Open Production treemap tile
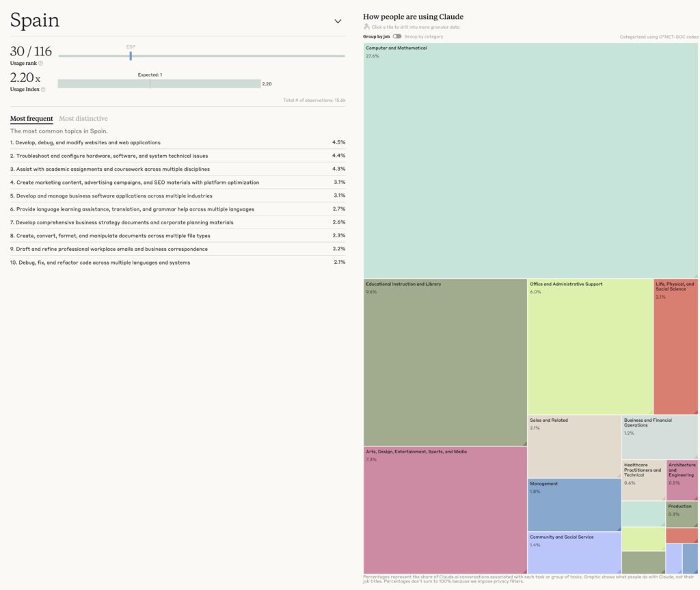Screen dimensions: 700x590 pos(682,515)
